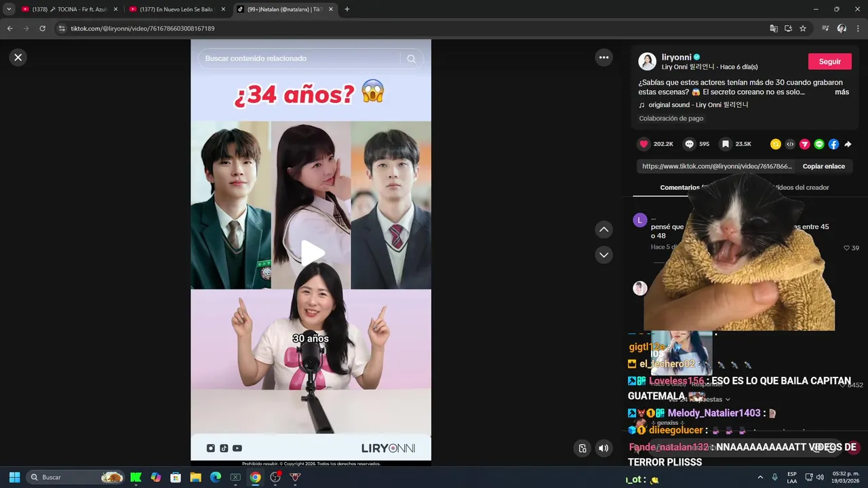The width and height of the screenshot is (868, 488).
Task: Like the video with the heart icon
Action: [644, 144]
